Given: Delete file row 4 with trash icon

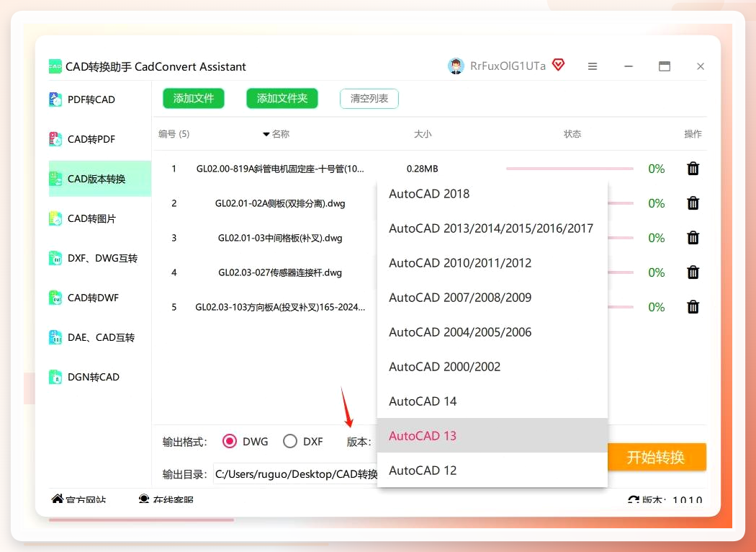Looking at the screenshot, I should [x=693, y=272].
